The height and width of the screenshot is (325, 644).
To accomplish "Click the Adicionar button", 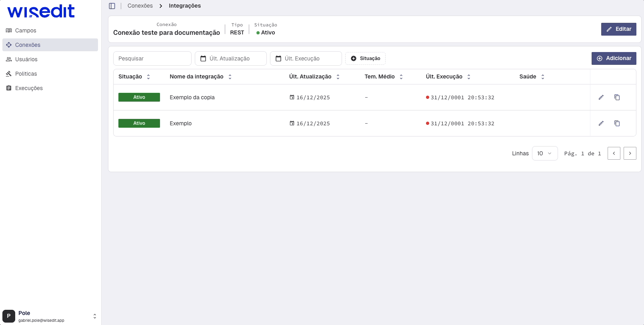I will pyautogui.click(x=614, y=58).
